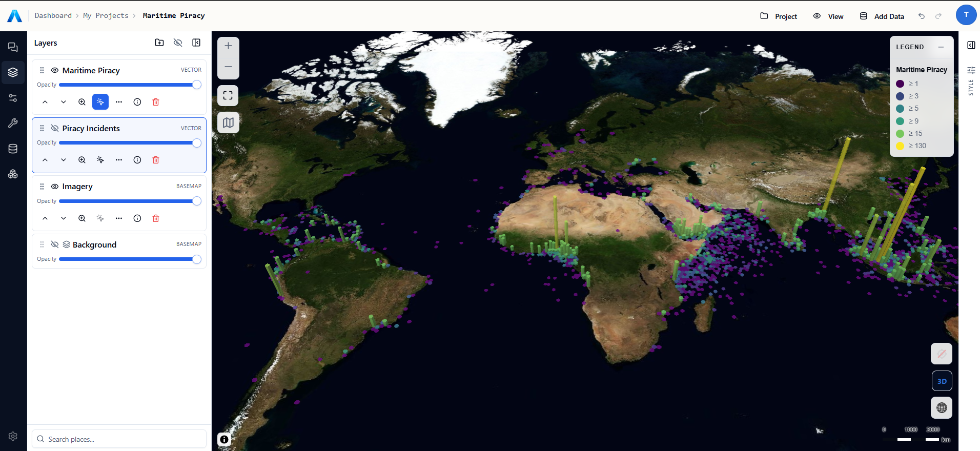The image size is (980, 451).
Task: Adjust Imagery opacity slider
Action: [130, 201]
